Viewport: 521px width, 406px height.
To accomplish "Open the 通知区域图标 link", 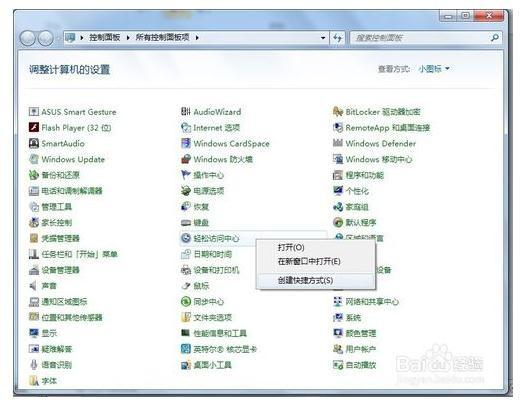I will (x=64, y=301).
